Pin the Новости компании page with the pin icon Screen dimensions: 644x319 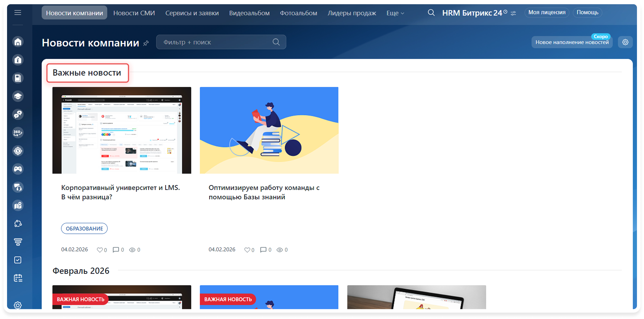pyautogui.click(x=146, y=43)
